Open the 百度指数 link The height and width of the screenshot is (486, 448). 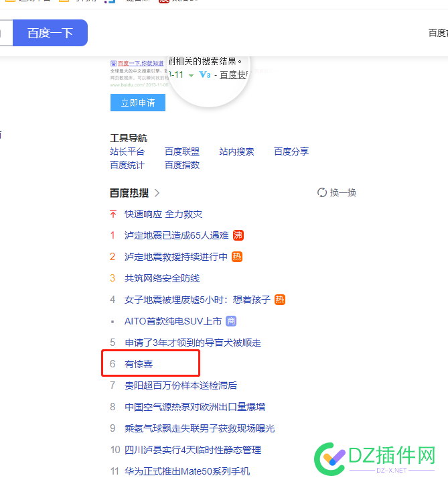[182, 165]
